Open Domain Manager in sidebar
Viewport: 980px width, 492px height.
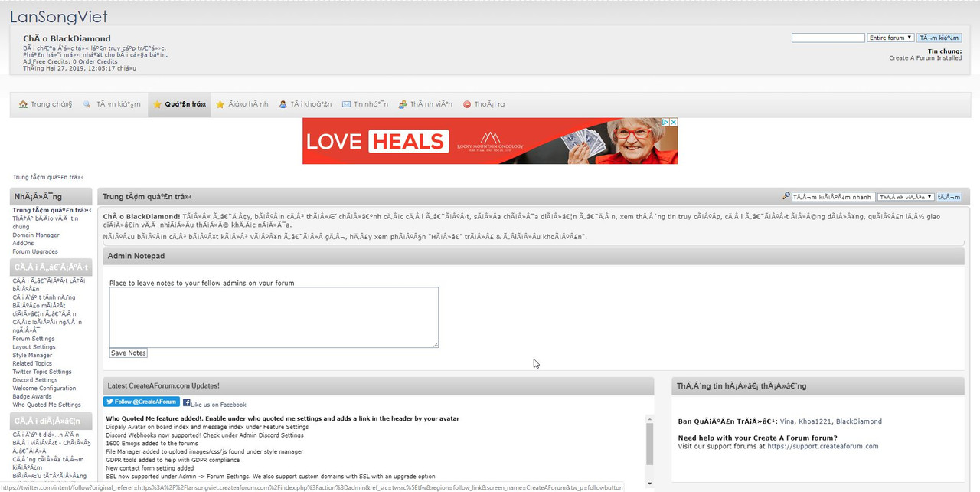36,235
